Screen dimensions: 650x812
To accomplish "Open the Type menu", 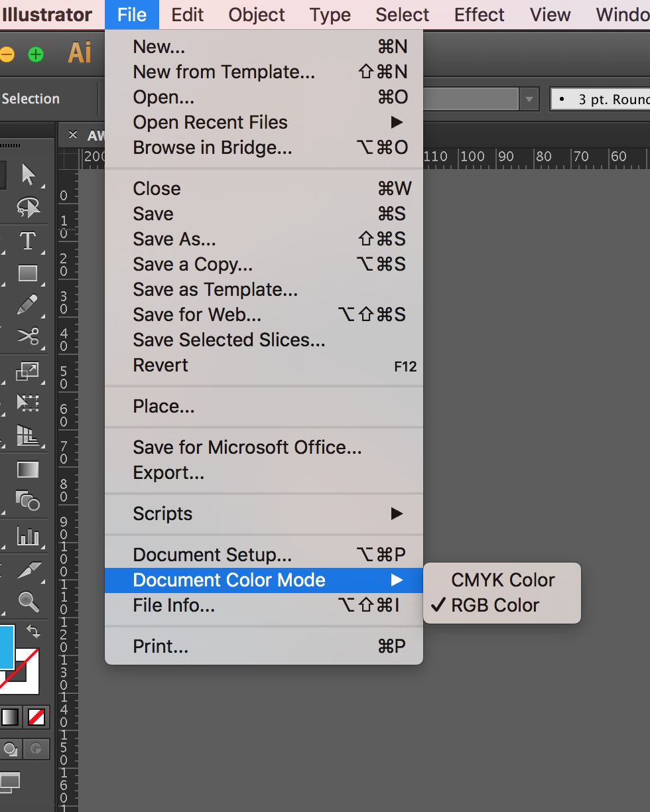I will pyautogui.click(x=330, y=15).
